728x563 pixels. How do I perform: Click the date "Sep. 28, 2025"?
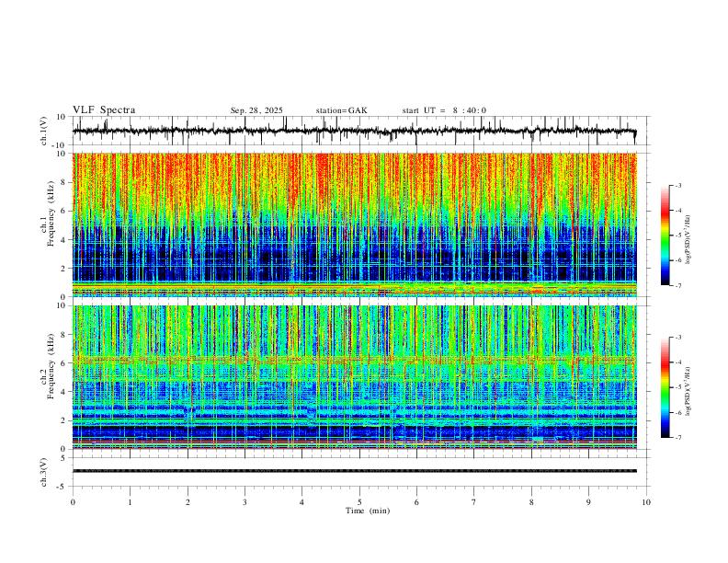(x=256, y=110)
